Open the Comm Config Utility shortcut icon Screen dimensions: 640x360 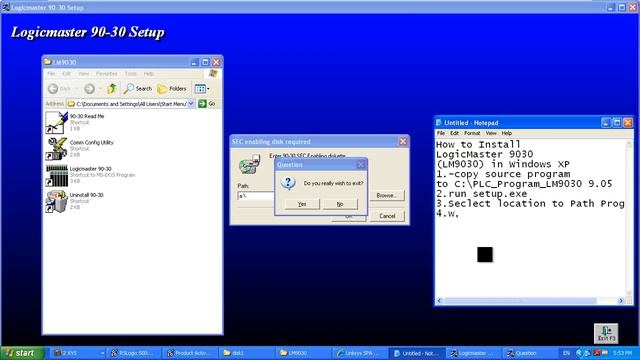click(x=56, y=149)
